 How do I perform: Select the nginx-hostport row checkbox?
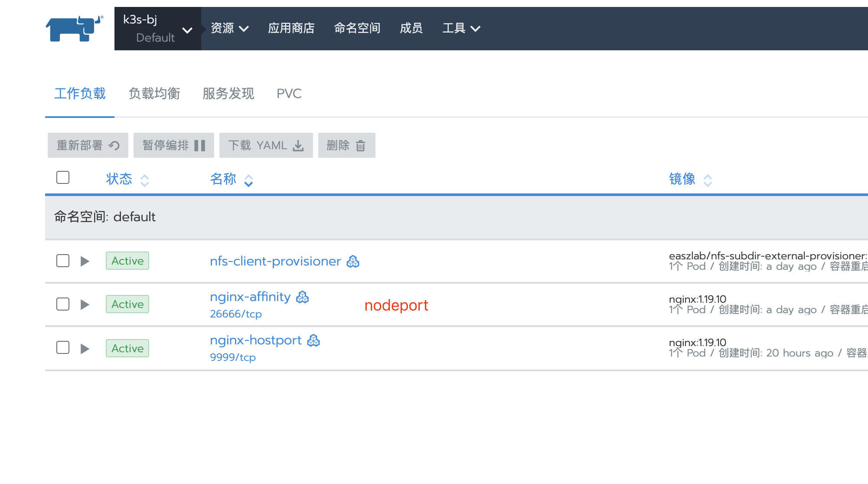63,347
